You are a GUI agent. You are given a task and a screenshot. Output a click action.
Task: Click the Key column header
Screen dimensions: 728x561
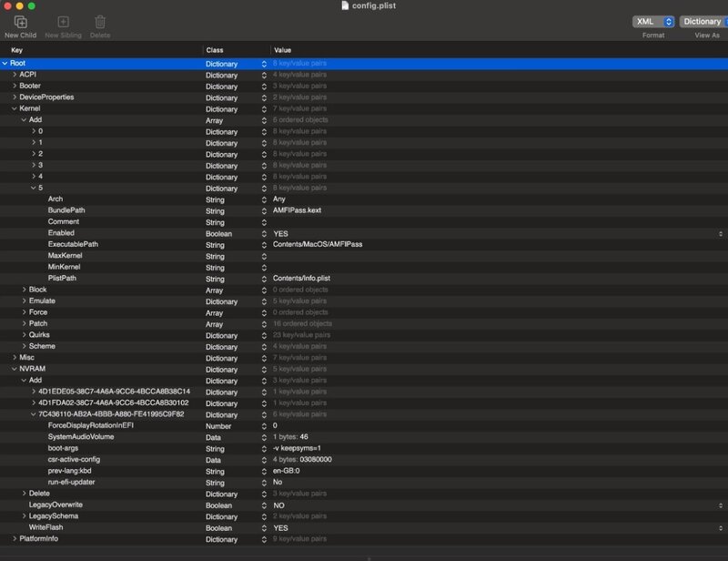tap(17, 49)
